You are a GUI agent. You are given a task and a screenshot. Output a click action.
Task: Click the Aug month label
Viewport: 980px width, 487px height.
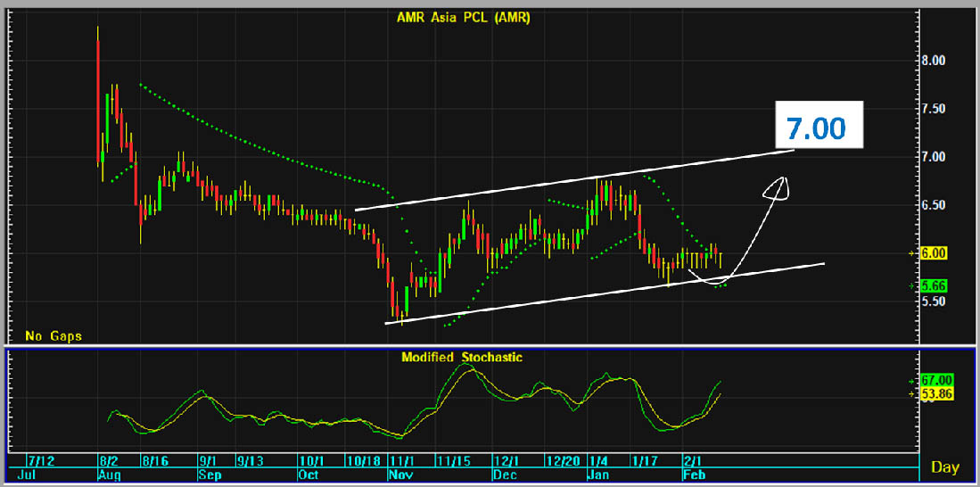(110, 475)
